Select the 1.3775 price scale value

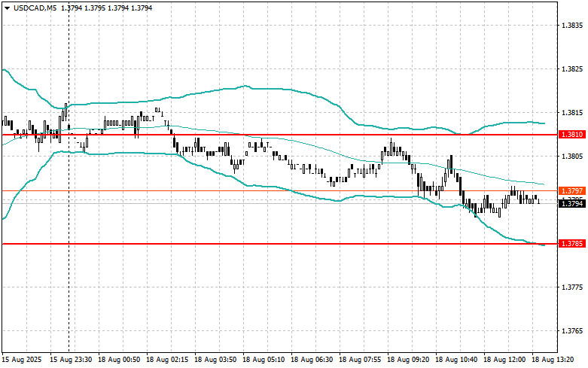573,287
